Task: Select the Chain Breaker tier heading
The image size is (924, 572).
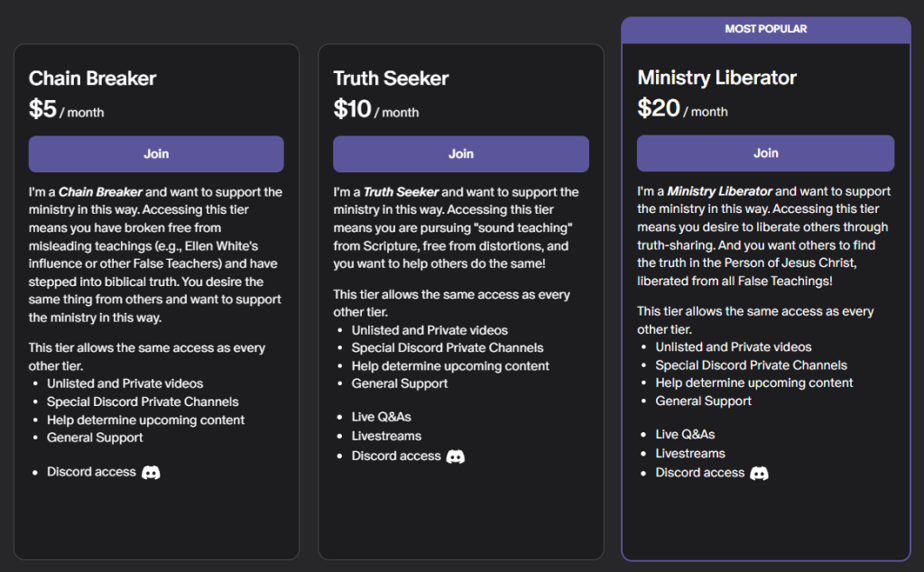Action: (x=93, y=78)
